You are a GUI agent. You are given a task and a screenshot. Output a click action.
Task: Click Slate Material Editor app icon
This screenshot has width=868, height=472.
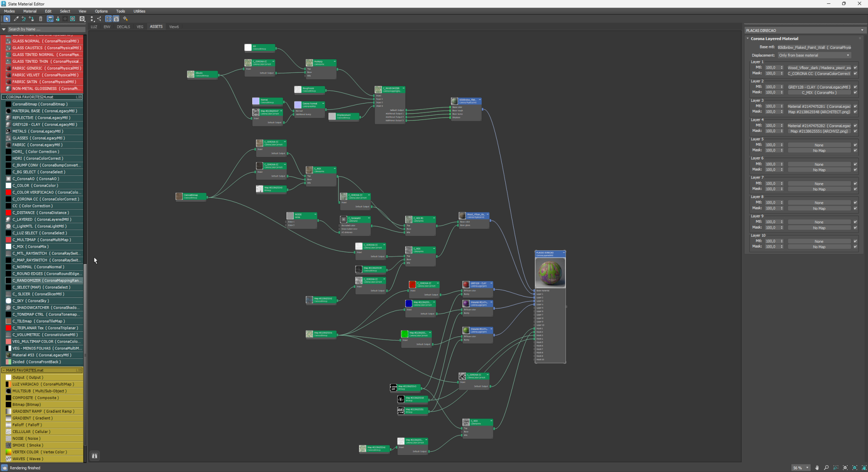pos(4,4)
